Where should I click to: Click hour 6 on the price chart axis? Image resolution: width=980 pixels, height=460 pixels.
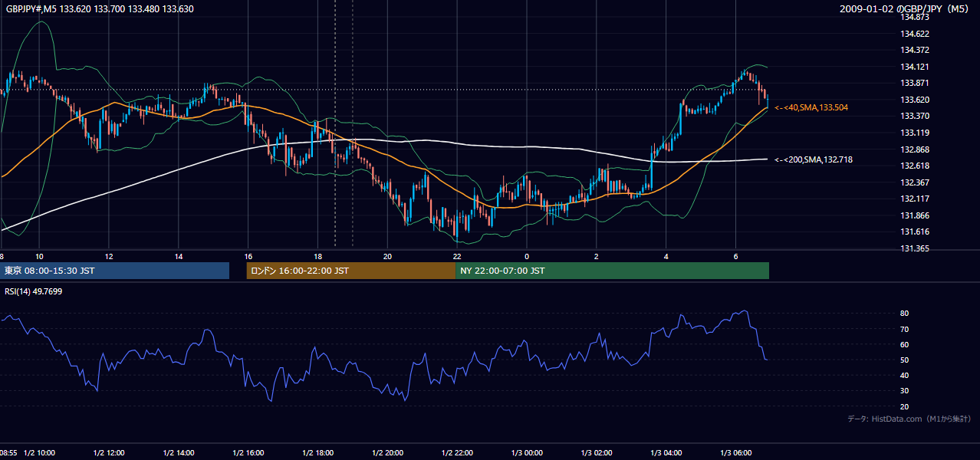(x=736, y=256)
